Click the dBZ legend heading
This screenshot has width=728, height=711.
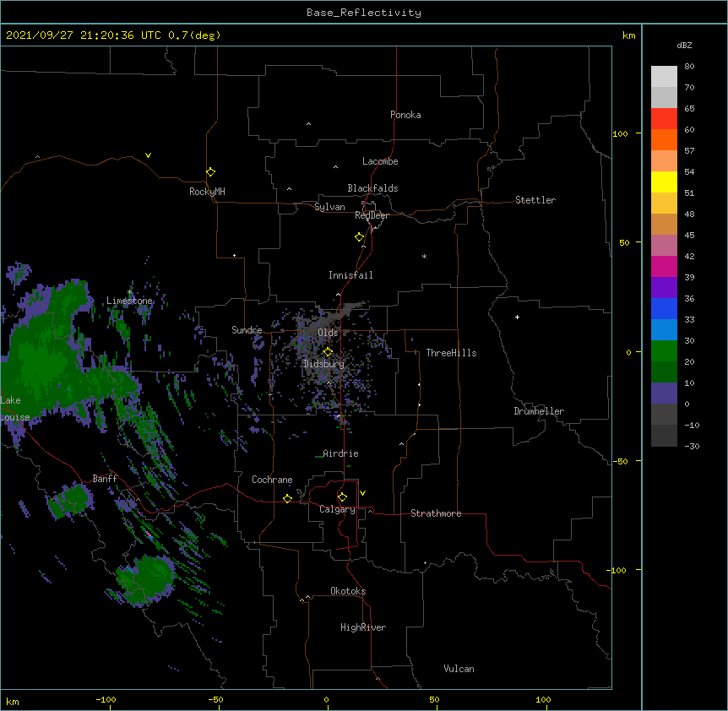(684, 46)
